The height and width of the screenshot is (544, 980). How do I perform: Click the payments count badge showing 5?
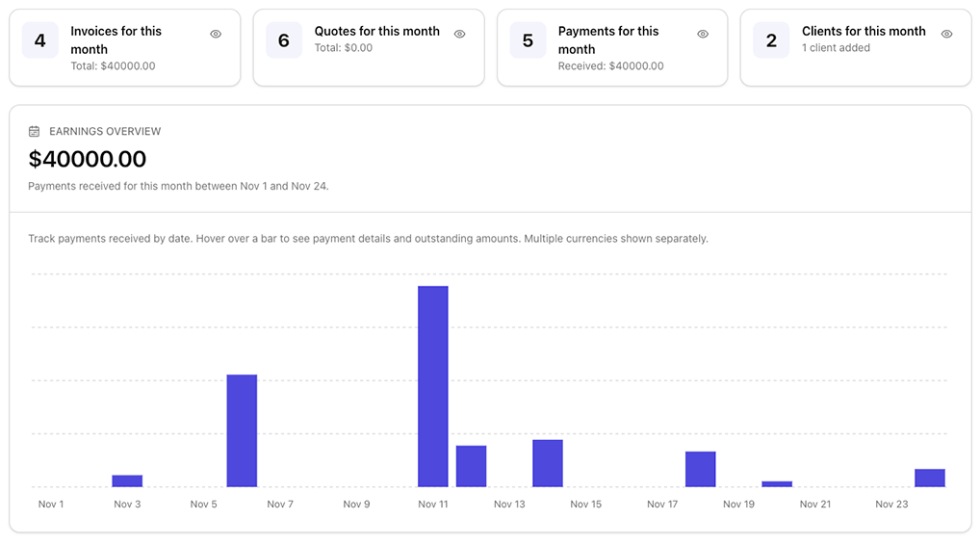[528, 40]
